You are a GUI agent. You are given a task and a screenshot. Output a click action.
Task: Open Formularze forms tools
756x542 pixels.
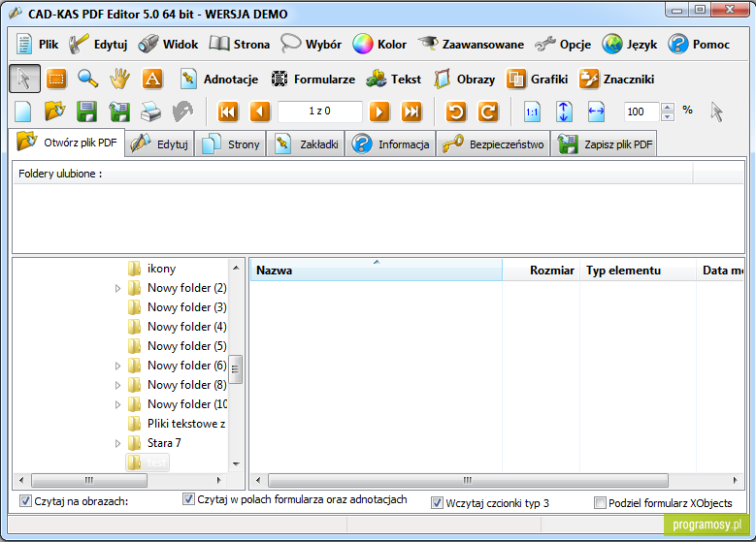pos(312,79)
